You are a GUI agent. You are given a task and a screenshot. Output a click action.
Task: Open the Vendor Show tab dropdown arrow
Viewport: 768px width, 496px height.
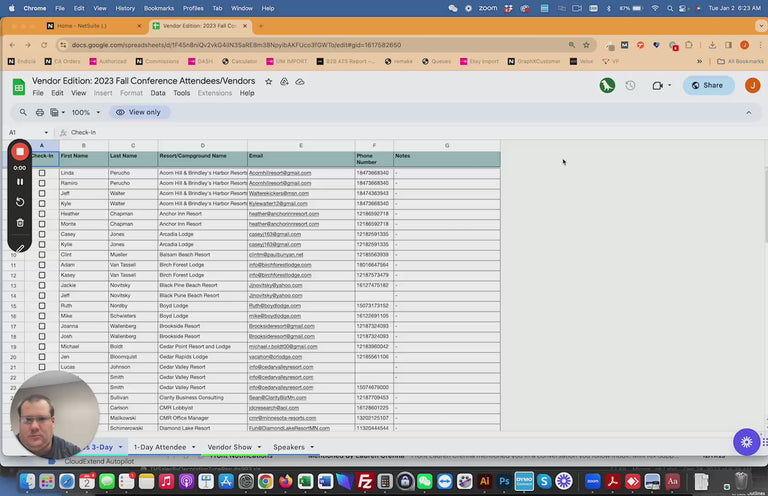(x=259, y=447)
